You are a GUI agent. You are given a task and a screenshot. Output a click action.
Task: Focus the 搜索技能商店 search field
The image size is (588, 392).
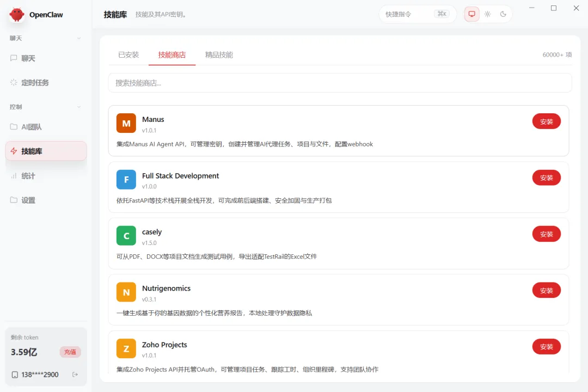tap(340, 83)
